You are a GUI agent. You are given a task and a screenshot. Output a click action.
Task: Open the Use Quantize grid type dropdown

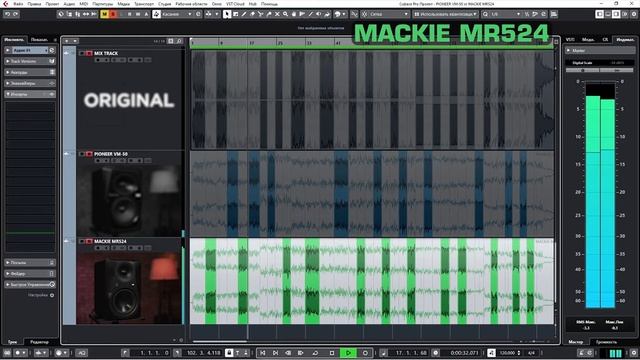click(x=446, y=14)
